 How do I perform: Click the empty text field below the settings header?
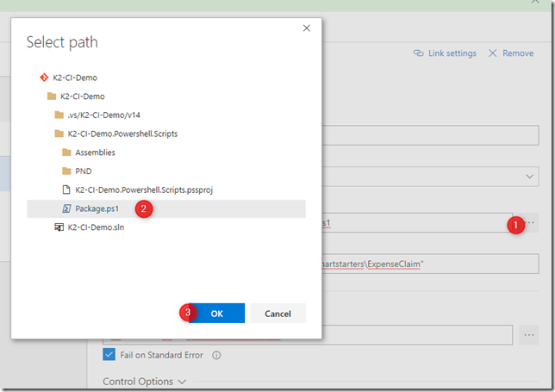[x=430, y=135]
